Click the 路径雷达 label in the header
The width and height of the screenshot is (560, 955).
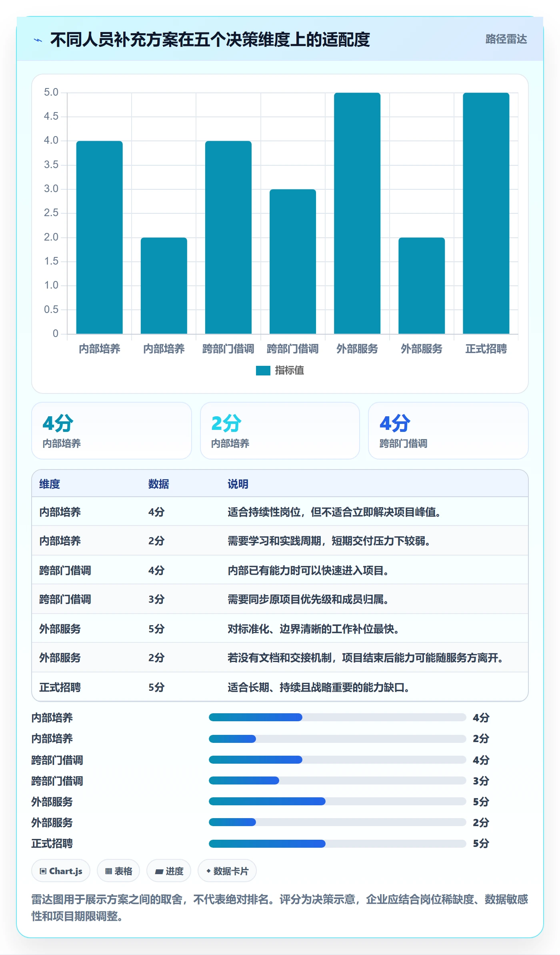[x=506, y=39]
